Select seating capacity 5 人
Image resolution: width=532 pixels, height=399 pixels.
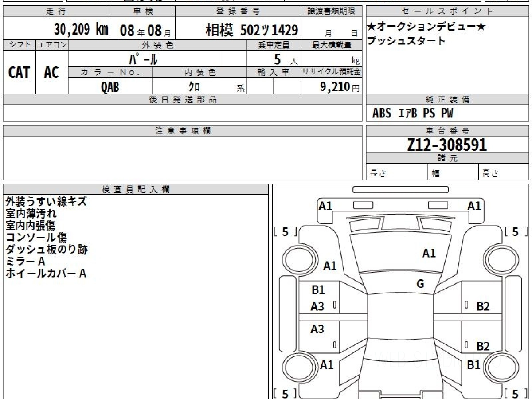[x=286, y=59]
